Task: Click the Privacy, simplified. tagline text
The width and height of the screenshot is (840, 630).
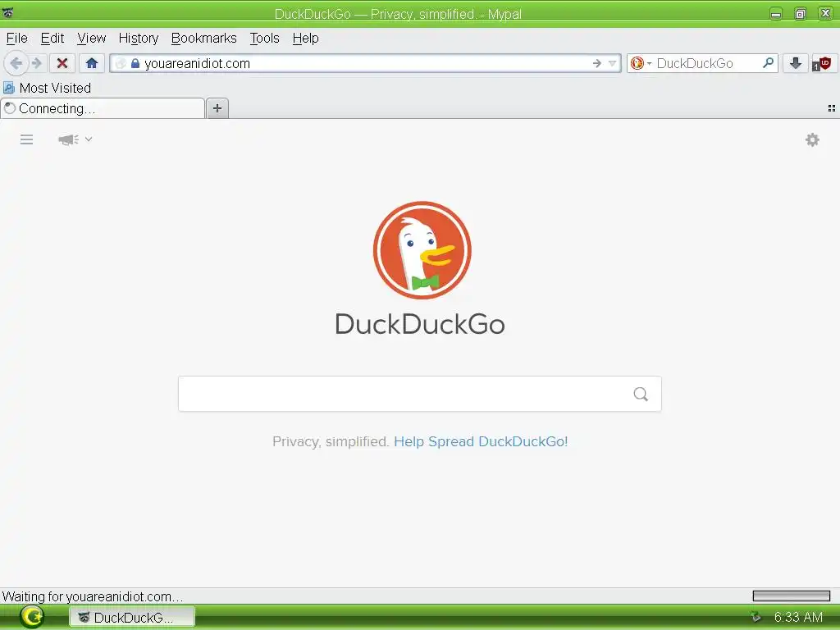Action: [331, 441]
